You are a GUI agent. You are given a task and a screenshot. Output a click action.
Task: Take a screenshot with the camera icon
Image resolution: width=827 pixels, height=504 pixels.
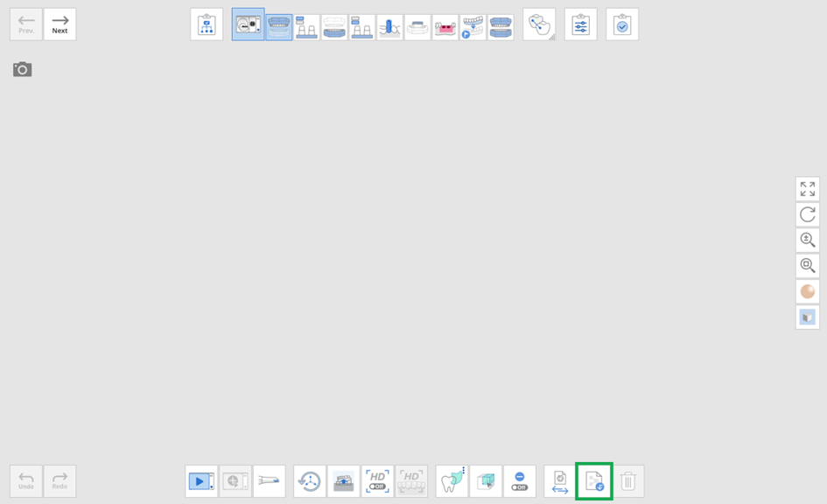tap(22, 69)
